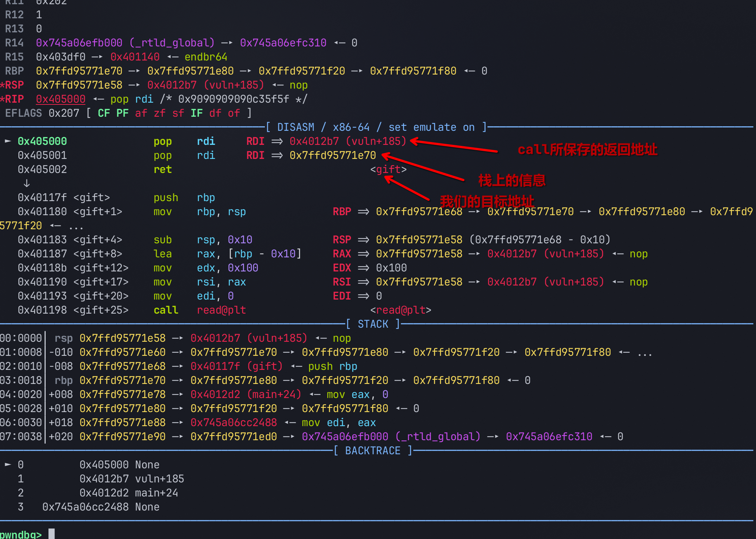
Task: Click the call read@plt instruction line
Action: click(x=166, y=310)
